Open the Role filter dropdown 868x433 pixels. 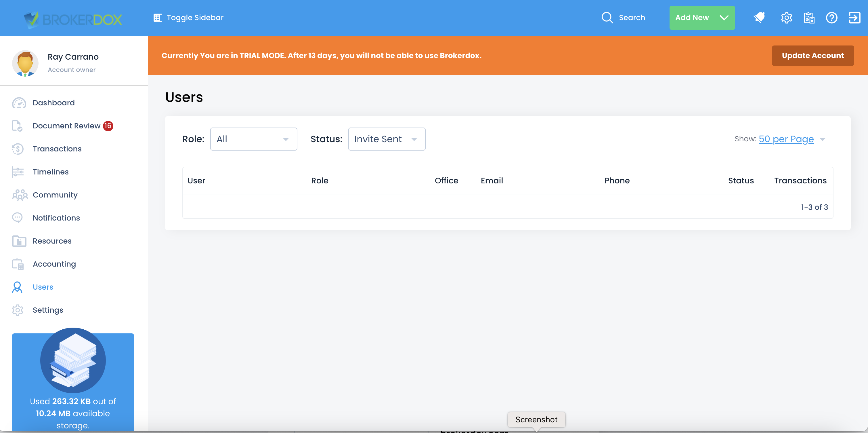coord(253,139)
